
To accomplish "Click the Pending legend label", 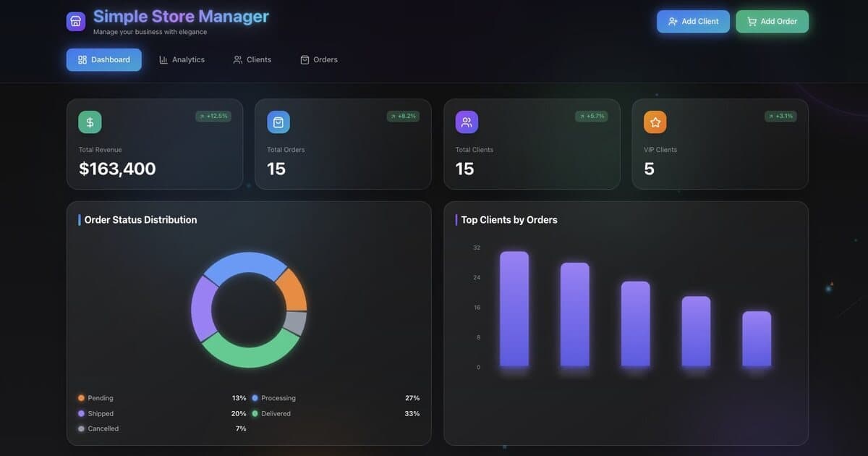I will [101, 398].
